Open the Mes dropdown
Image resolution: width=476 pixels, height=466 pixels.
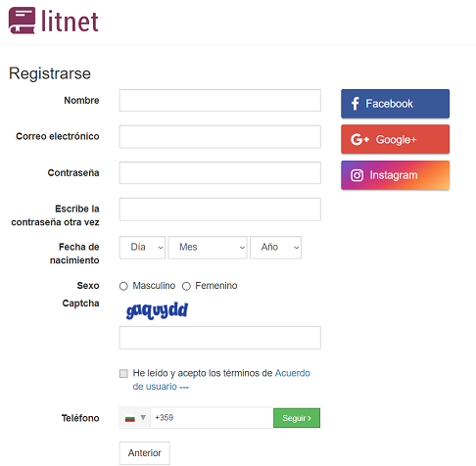(208, 248)
